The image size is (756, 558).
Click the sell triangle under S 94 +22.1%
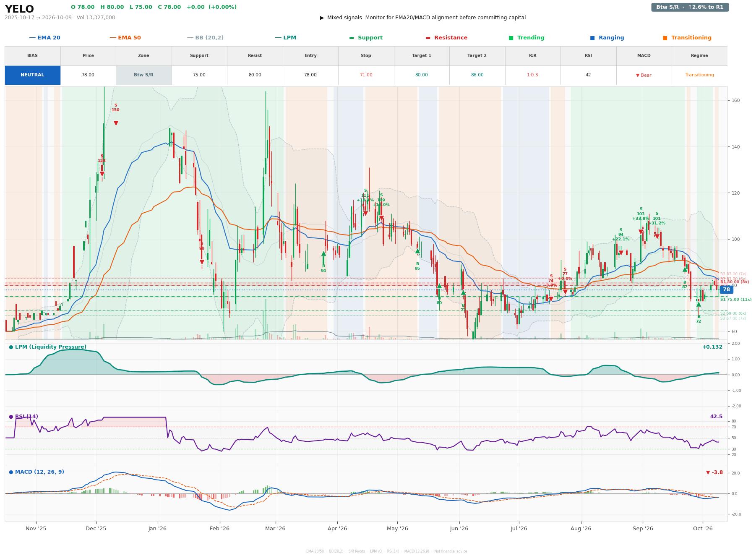click(621, 253)
